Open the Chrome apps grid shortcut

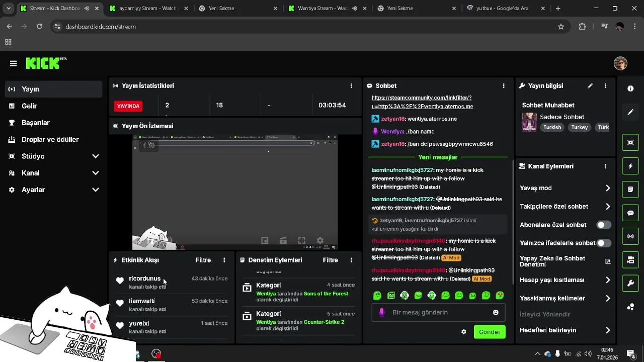pos(8,42)
